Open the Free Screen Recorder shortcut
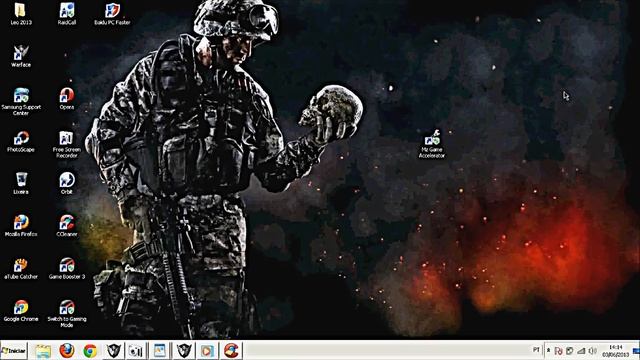This screenshot has width=640, height=360. click(x=67, y=144)
